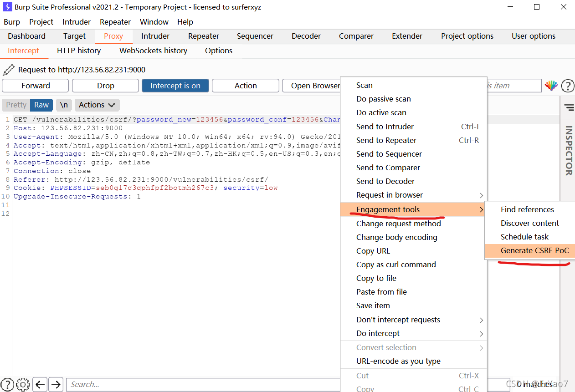The height and width of the screenshot is (392, 575).
Task: Open the Help menu
Action: pyautogui.click(x=185, y=22)
